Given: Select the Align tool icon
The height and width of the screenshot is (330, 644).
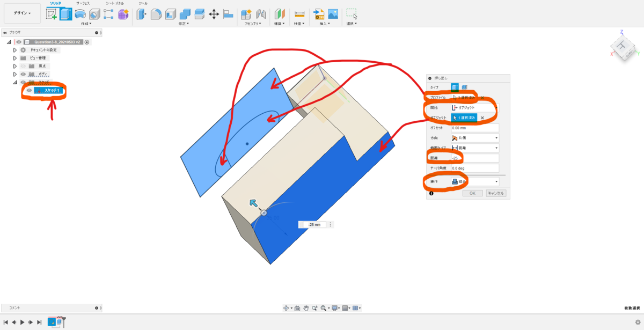Looking at the screenshot, I should [228, 14].
